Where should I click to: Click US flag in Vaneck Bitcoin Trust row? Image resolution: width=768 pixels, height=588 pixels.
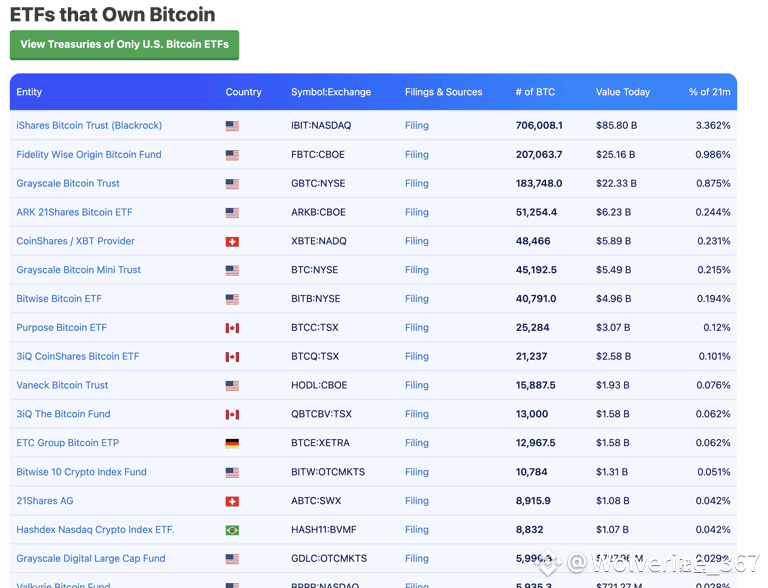[x=232, y=386]
